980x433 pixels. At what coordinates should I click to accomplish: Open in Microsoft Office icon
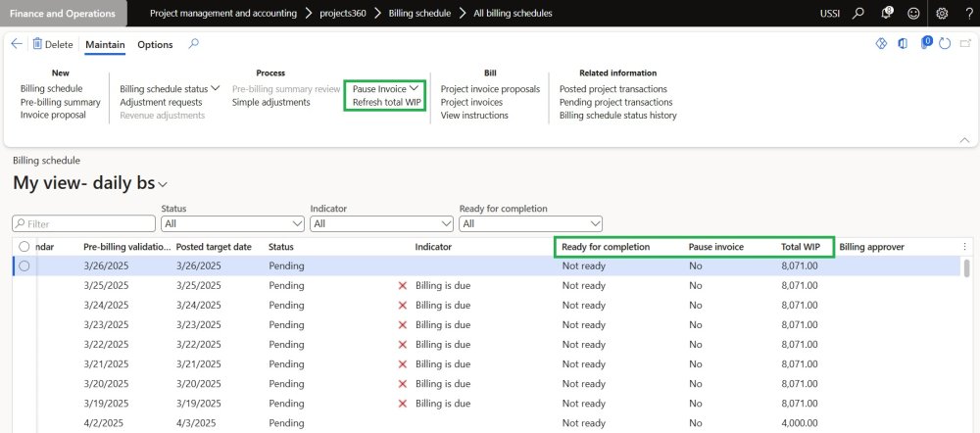click(902, 44)
